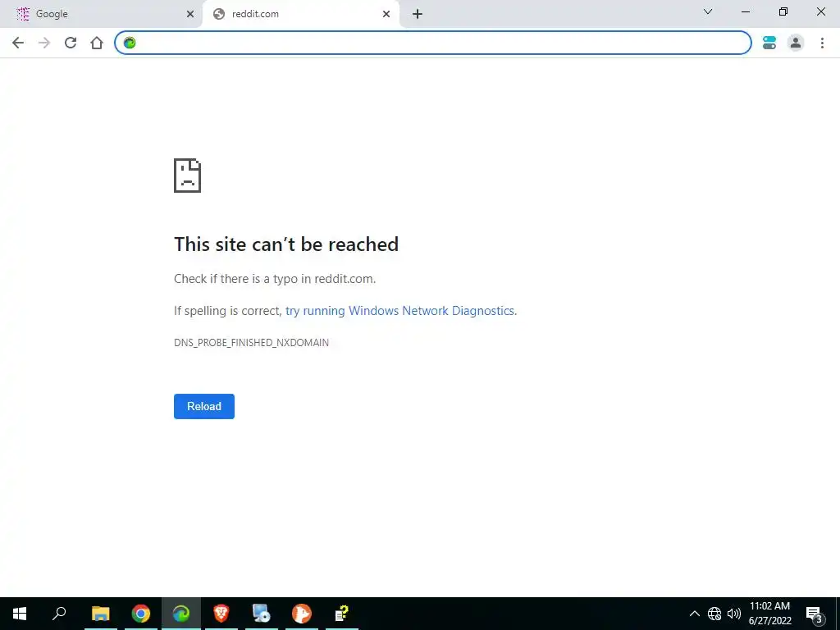The image size is (840, 630).
Task: Launch Brave from the taskbar
Action: click(221, 613)
